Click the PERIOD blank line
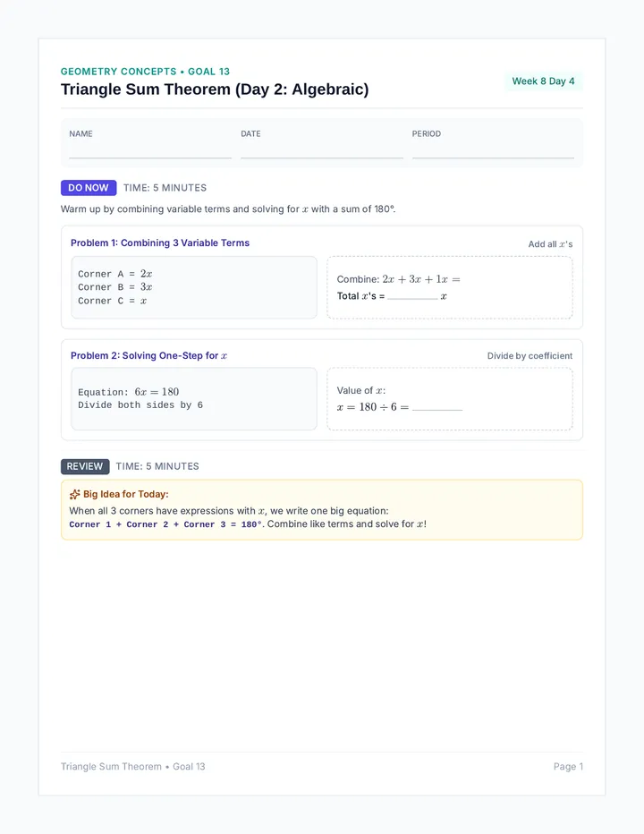The image size is (644, 834). 493,157
